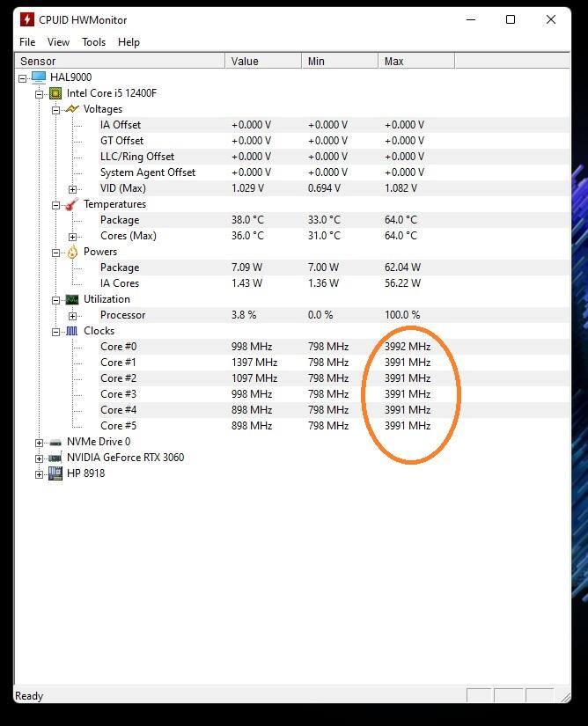The height and width of the screenshot is (726, 588).
Task: Collapse the Intel Core i5 12400F node
Action: 39,94
